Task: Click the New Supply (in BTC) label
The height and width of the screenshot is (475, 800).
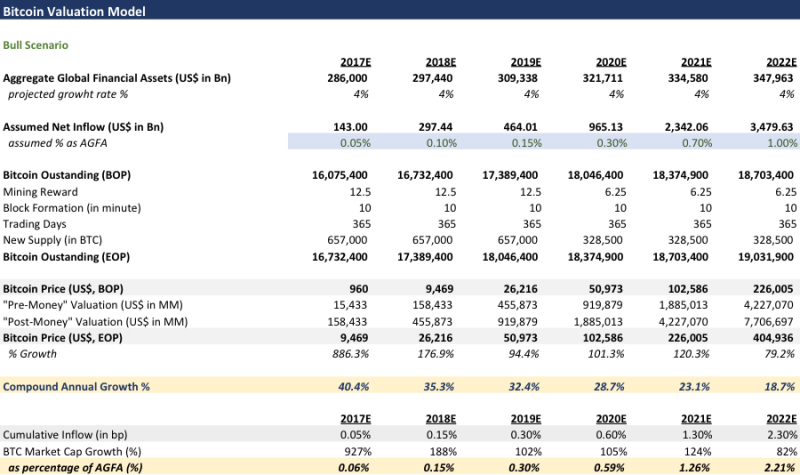Action: click(x=53, y=240)
